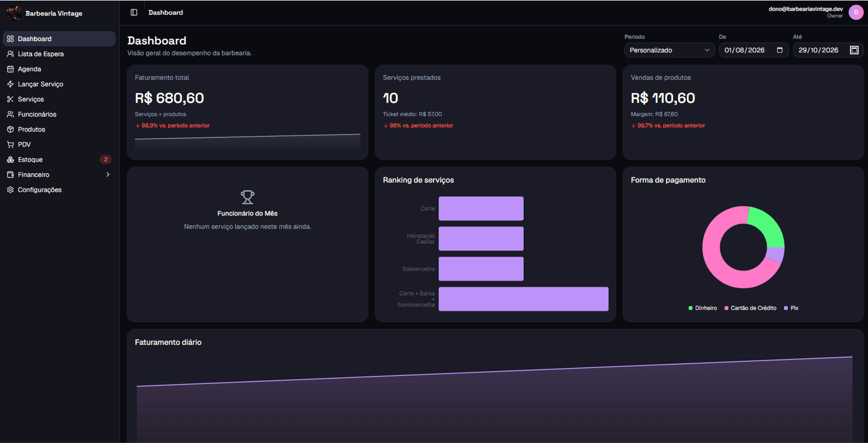Toggle the sidebar panel icon
This screenshot has height=443, width=868.
pos(134,13)
